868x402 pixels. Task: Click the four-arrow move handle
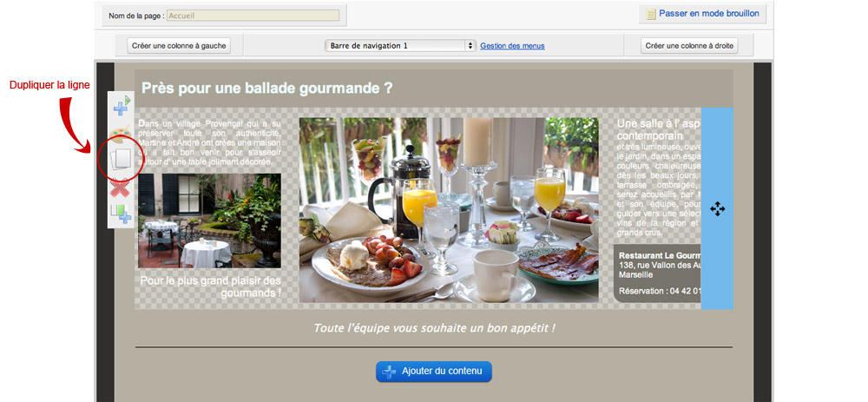point(718,208)
